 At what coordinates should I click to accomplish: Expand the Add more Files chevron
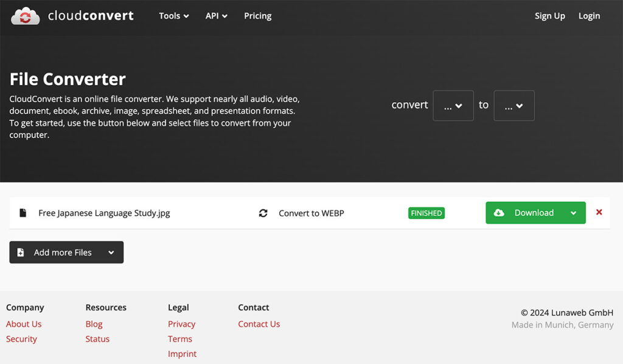(x=110, y=252)
